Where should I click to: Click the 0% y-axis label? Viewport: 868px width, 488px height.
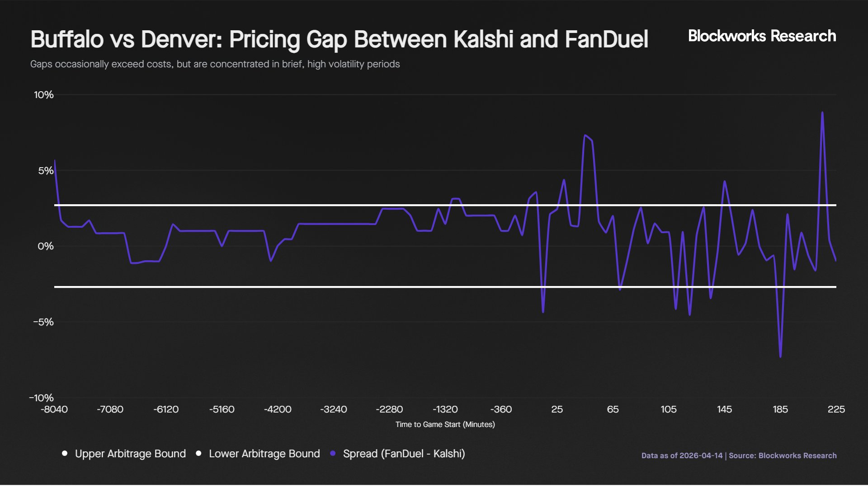pos(46,246)
